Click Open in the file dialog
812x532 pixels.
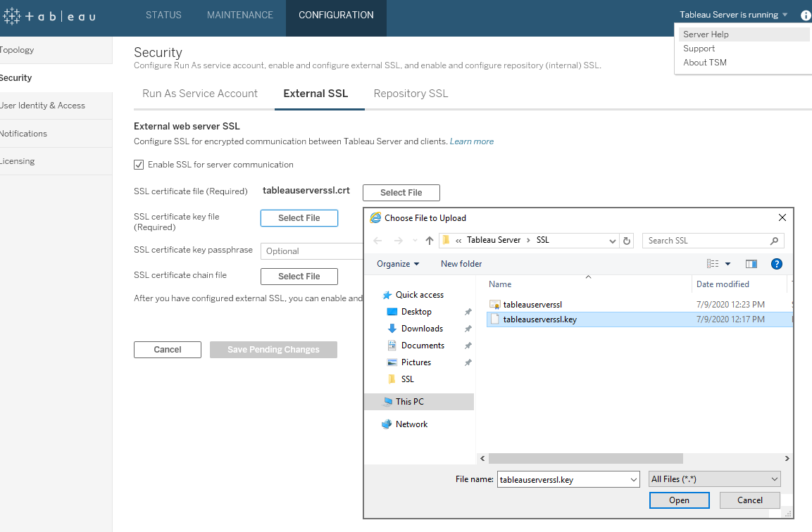coord(679,500)
